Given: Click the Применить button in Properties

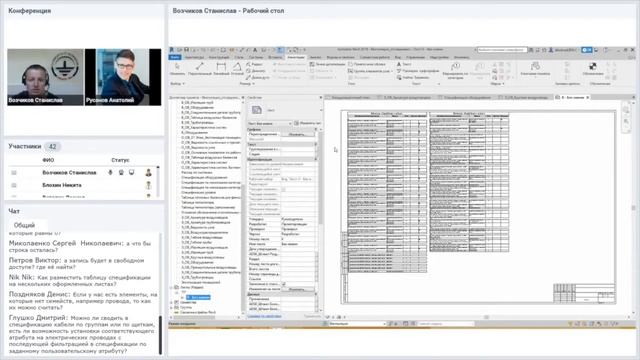Looking at the screenshot, I should tap(312, 316).
